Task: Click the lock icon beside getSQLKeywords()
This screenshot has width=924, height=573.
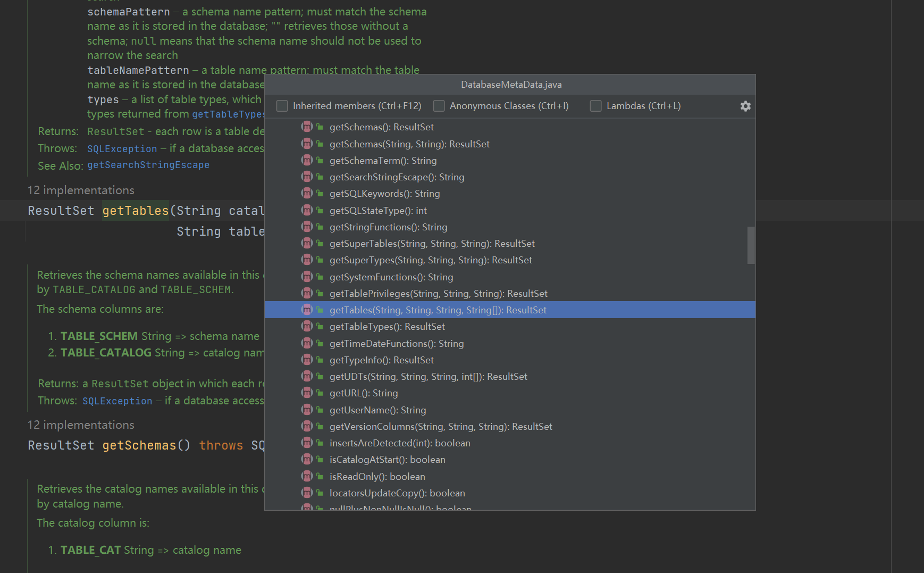Action: tap(320, 193)
